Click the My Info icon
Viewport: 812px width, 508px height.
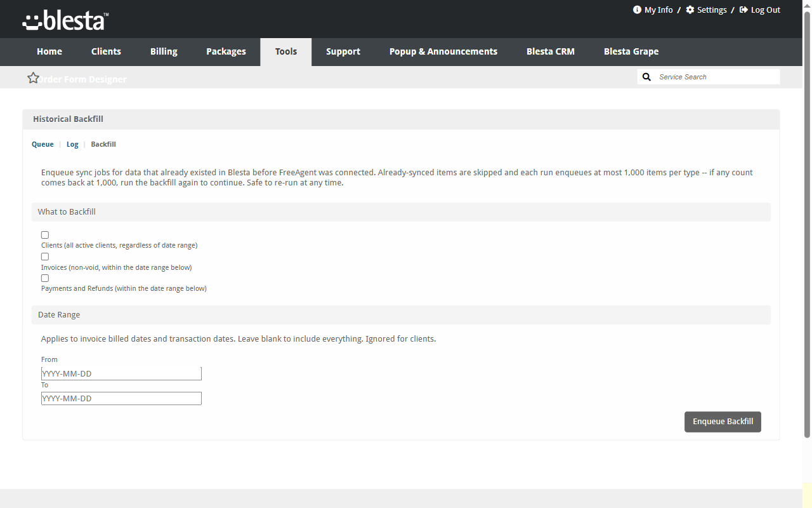click(x=637, y=10)
